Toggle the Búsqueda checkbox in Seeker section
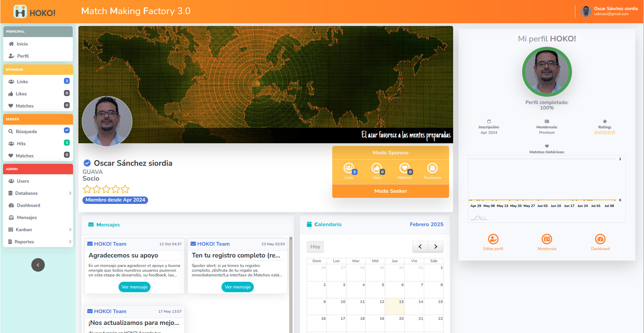644x333 pixels. tap(67, 130)
